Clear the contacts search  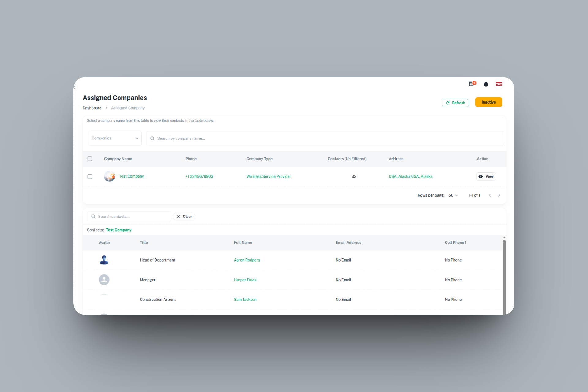tap(184, 217)
